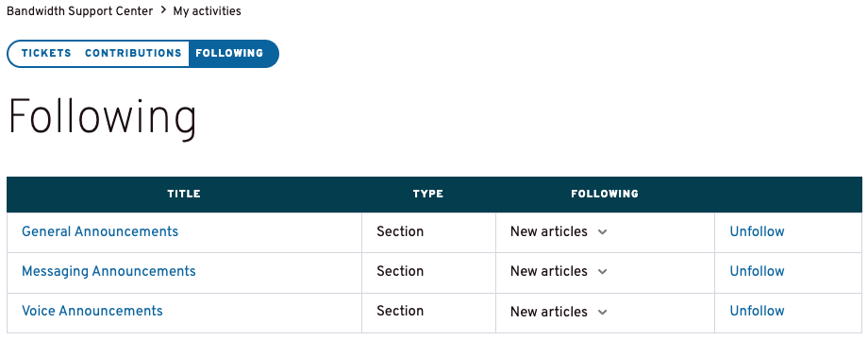Screen dimensions: 868x340
Task: Unfollow General Announcements
Action: (757, 231)
